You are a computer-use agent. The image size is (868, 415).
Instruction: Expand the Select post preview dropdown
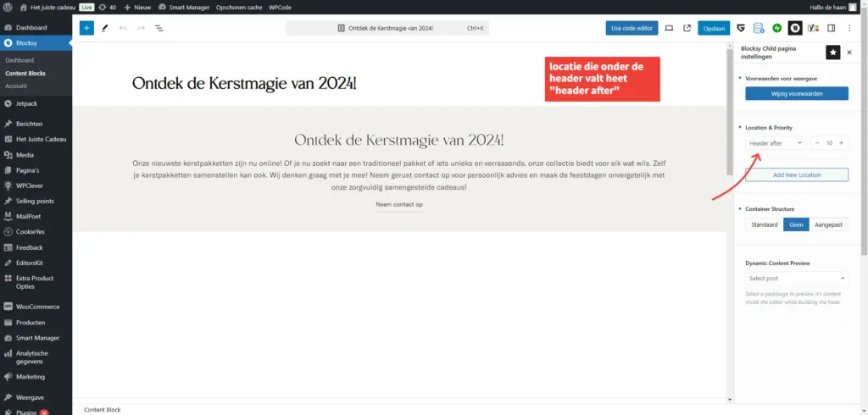click(x=796, y=278)
